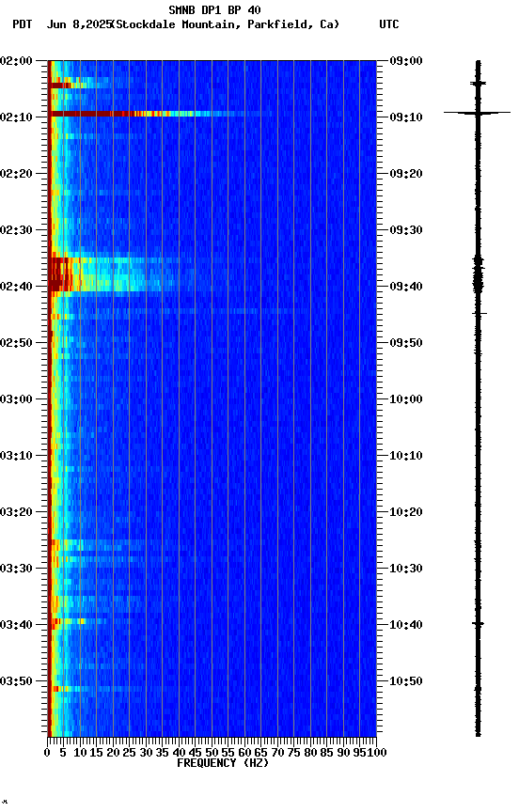
Task: Click the 30 Hz frequency axis label
Action: (146, 753)
